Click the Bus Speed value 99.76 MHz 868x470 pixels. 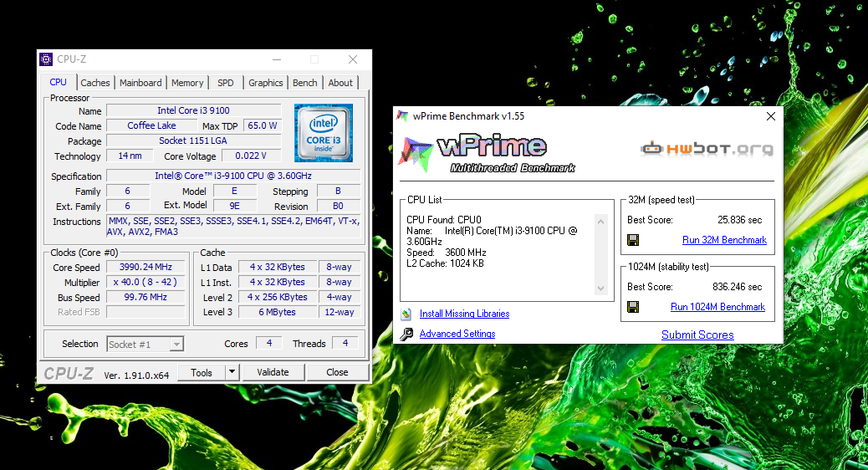point(146,297)
